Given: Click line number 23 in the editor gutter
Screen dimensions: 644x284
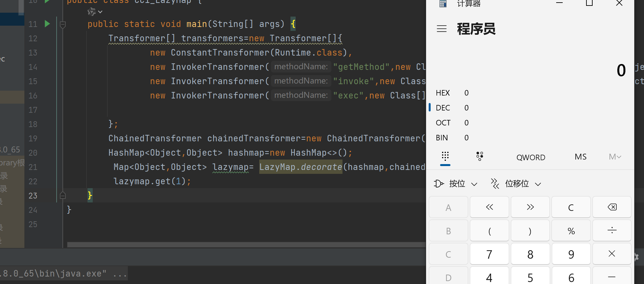Looking at the screenshot, I should pyautogui.click(x=33, y=196).
